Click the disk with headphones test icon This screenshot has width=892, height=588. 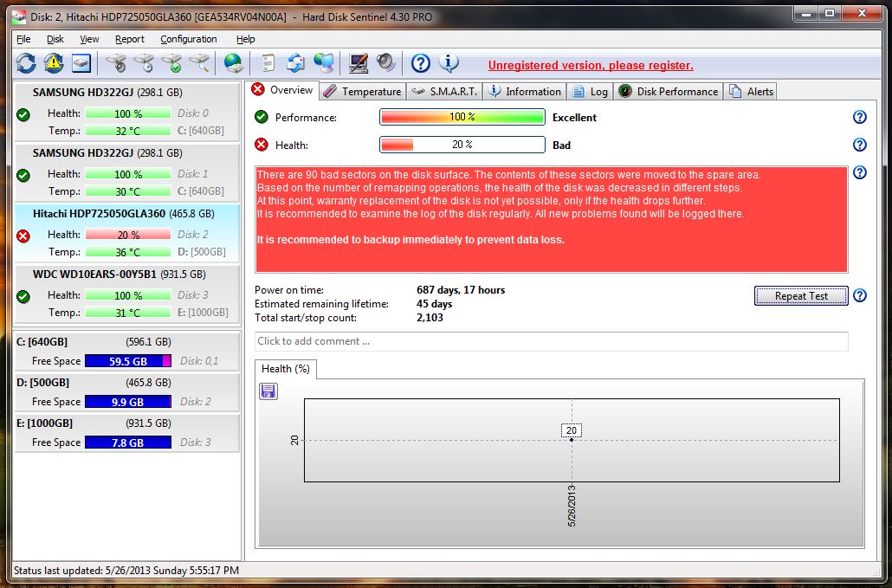tap(117, 63)
